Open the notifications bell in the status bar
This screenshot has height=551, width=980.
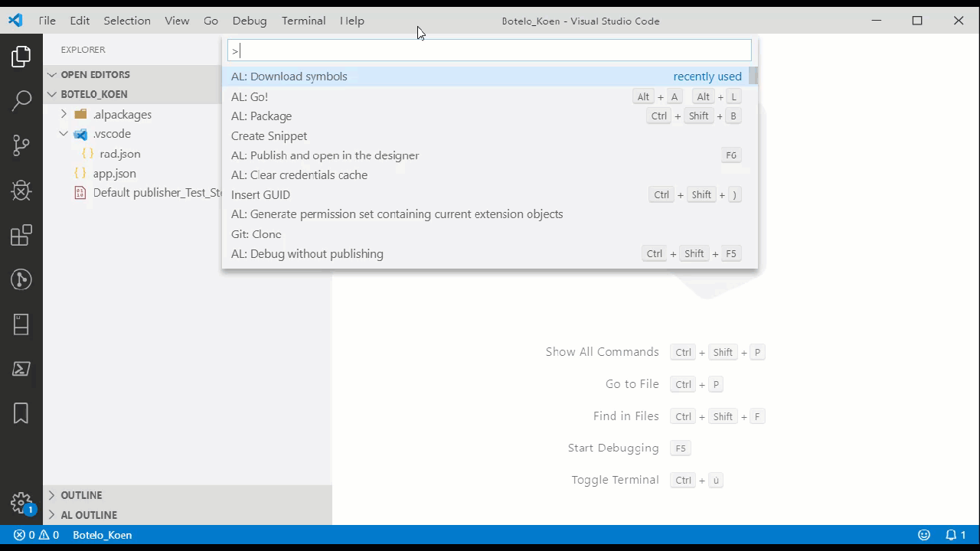point(952,535)
